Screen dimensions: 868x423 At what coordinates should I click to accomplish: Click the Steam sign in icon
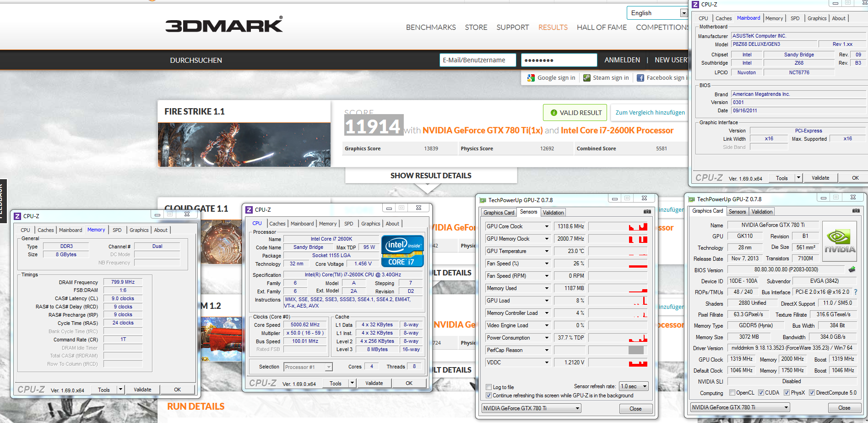tap(587, 78)
